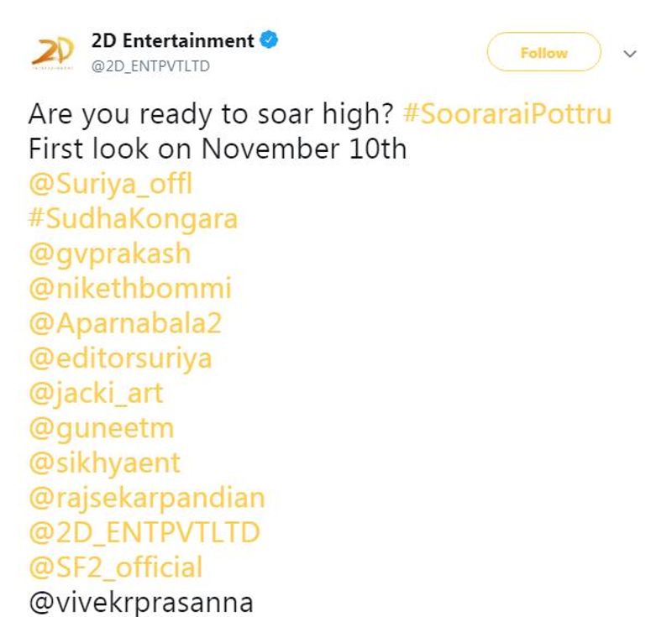672x617 pixels.
Task: Visit the @jacki_art mention
Action: coord(96,393)
